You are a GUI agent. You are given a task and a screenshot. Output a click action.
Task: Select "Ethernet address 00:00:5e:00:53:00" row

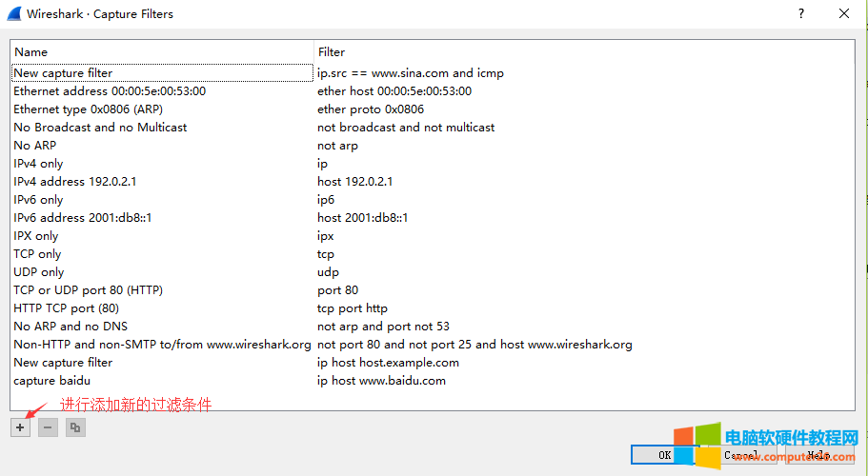click(110, 91)
